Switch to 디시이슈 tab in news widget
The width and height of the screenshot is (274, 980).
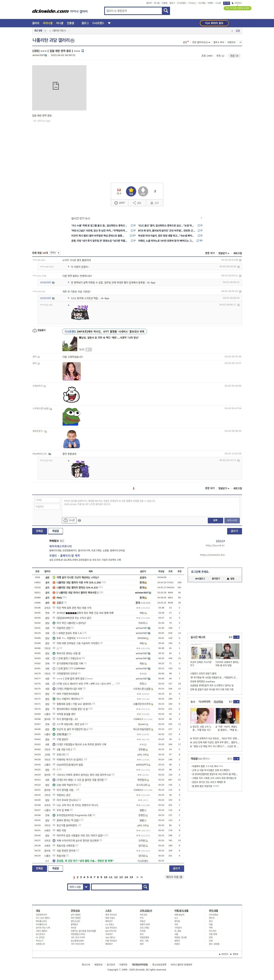218,702
